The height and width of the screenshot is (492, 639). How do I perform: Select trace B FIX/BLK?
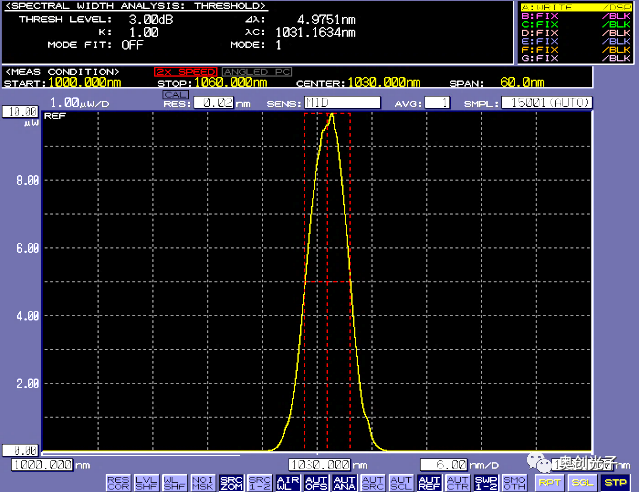coord(576,16)
